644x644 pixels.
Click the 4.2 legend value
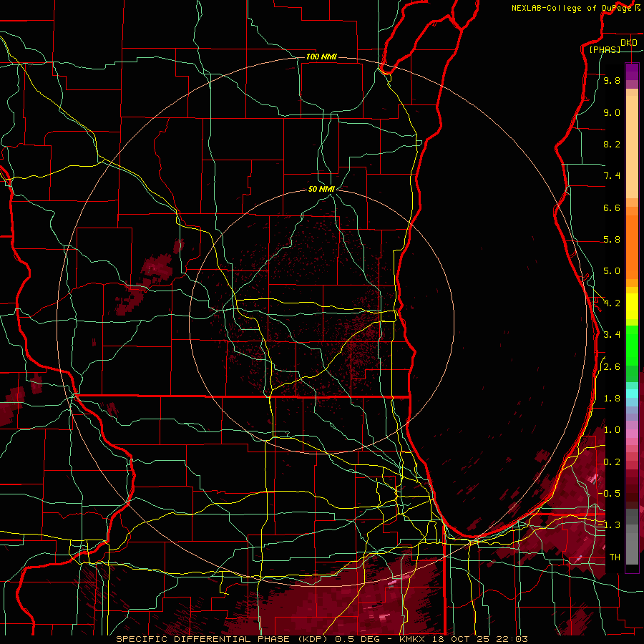[x=612, y=303]
